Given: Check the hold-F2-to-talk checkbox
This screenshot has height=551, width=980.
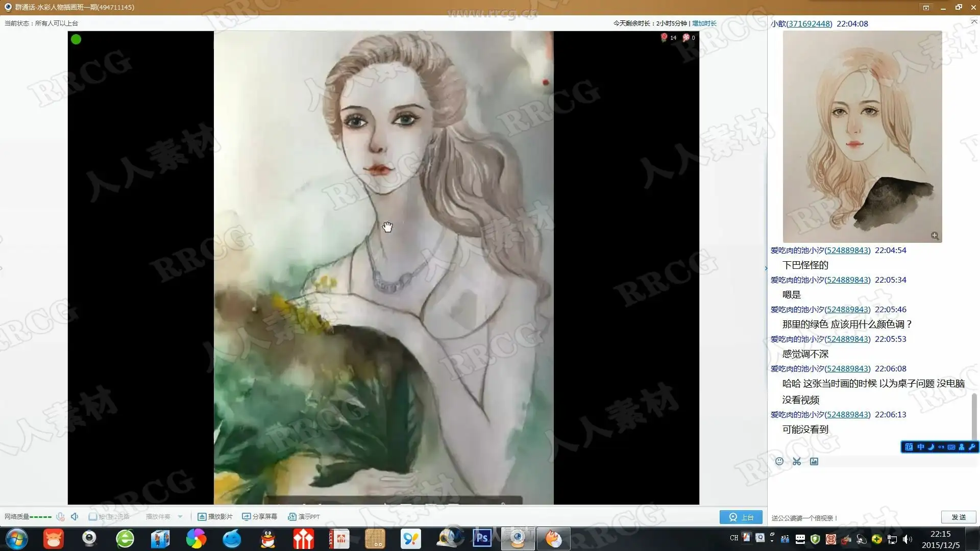Looking at the screenshot, I should tap(93, 516).
